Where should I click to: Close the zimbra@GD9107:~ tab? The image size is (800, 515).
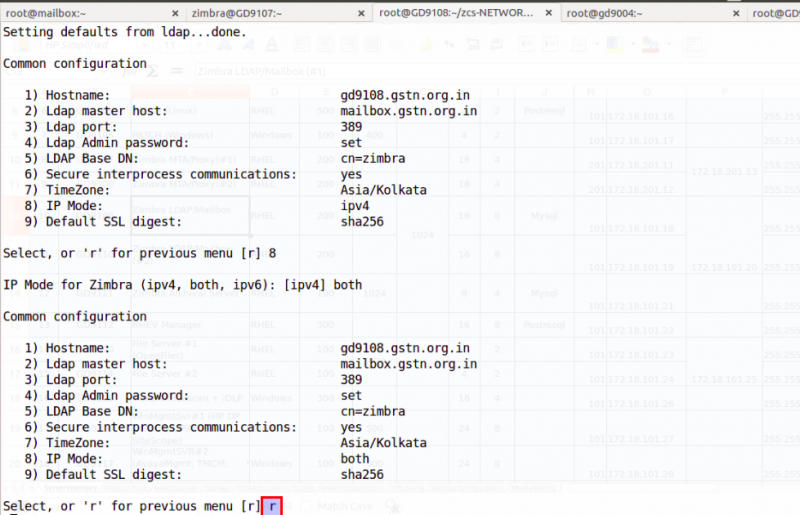click(x=361, y=13)
